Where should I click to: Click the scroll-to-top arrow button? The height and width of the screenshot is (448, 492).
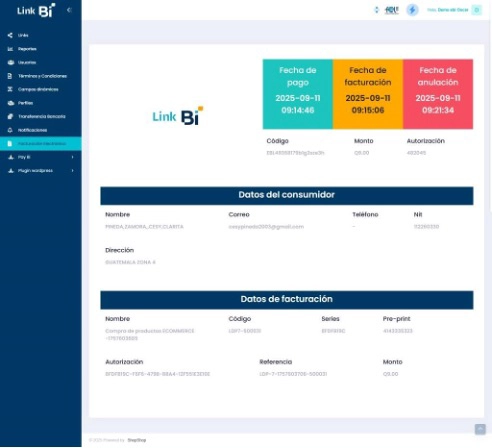tap(480, 429)
